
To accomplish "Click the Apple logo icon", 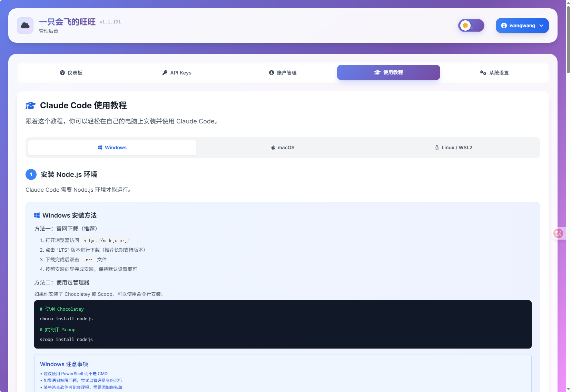I will click(273, 148).
